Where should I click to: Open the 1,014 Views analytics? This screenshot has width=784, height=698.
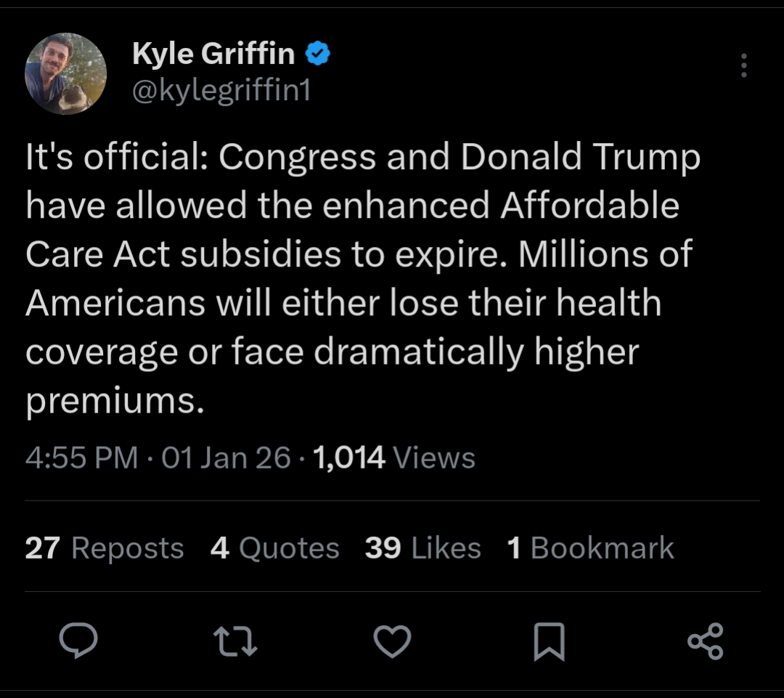coord(394,458)
